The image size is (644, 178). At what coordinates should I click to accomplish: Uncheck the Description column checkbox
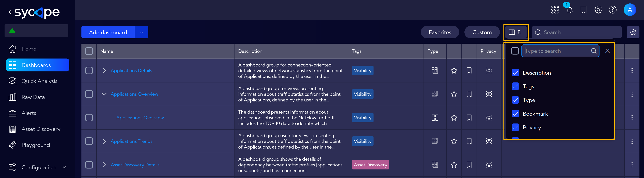(515, 73)
